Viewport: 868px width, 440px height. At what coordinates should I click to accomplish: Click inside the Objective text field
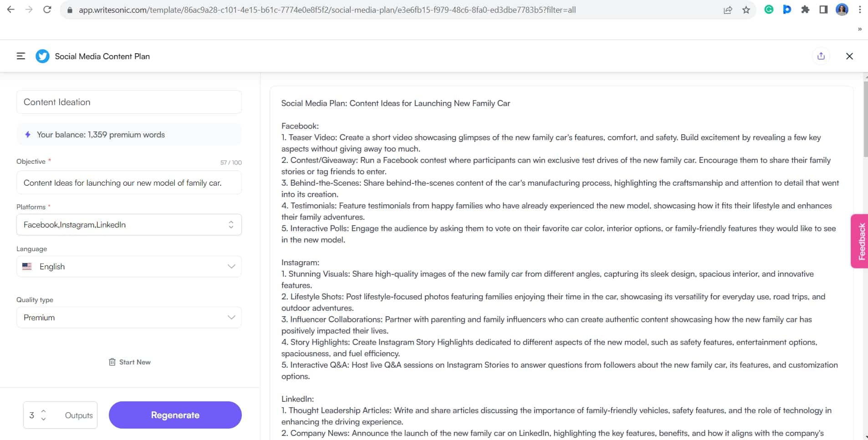tap(129, 182)
